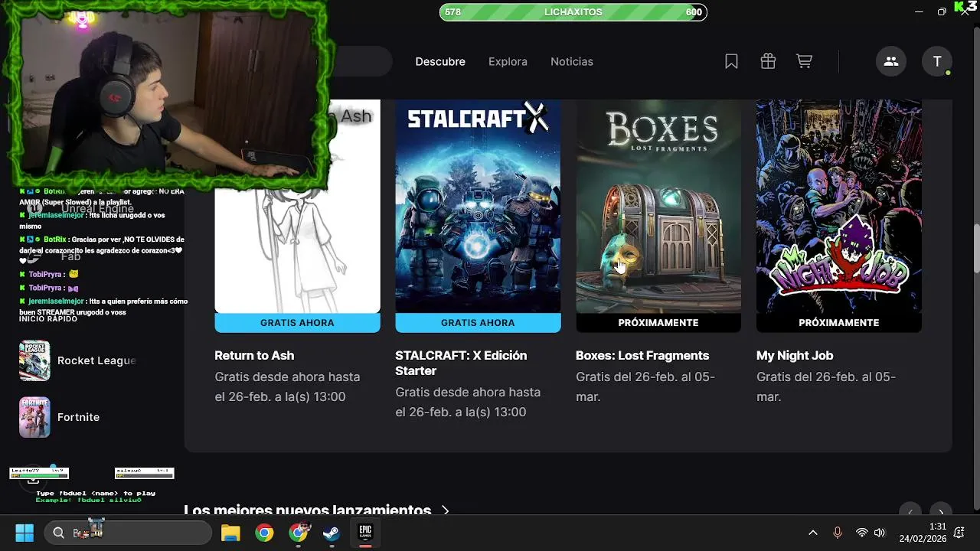Go to previous carousel page arrow
Image resolution: width=980 pixels, height=551 pixels.
point(910,512)
